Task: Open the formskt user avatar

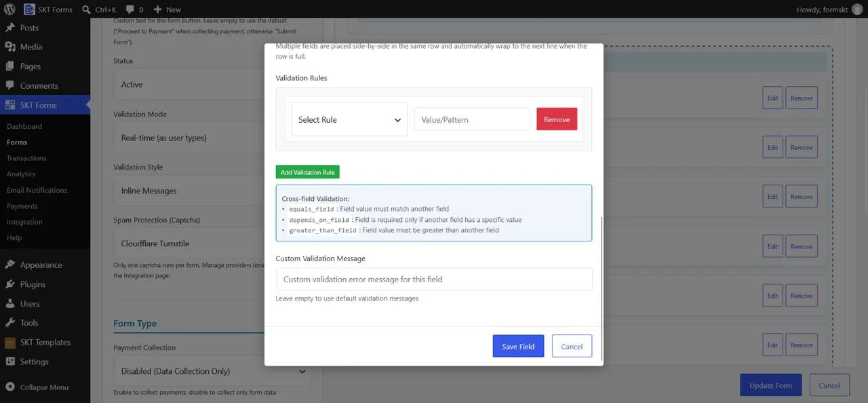Action: point(857,9)
